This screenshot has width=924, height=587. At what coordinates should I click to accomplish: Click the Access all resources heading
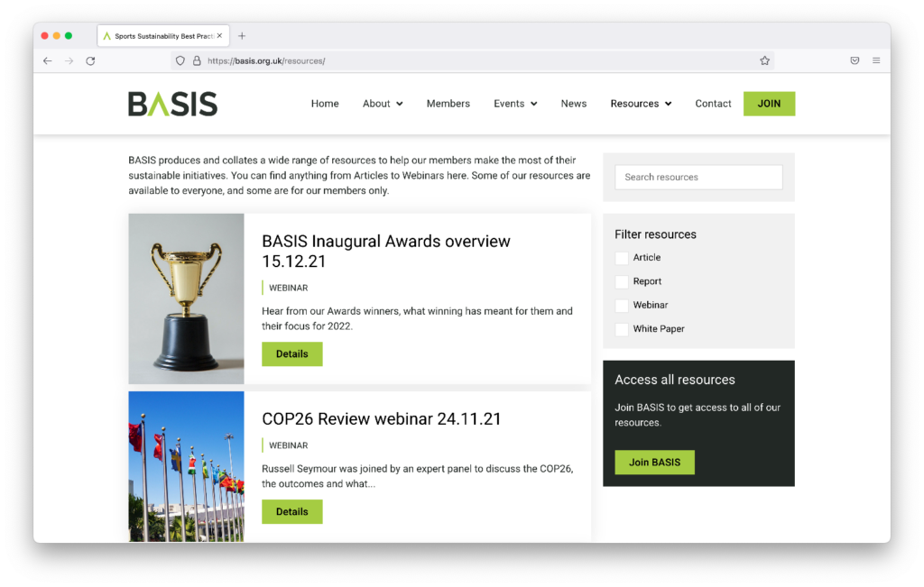pyautogui.click(x=675, y=380)
